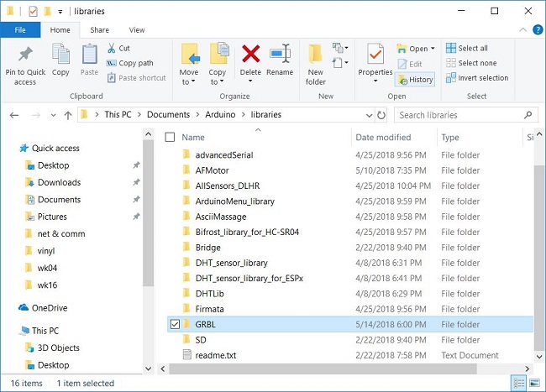Uncheck the GRBL folder checkbox

pyautogui.click(x=175, y=324)
